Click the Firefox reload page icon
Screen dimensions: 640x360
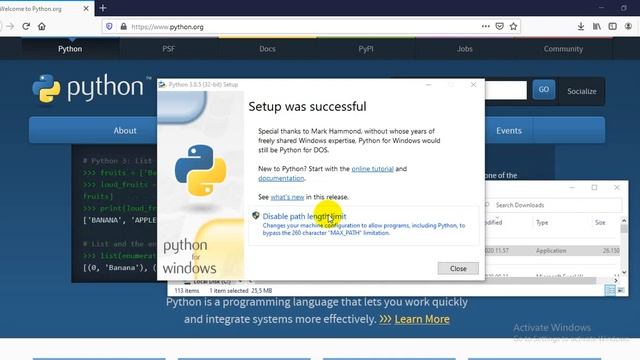26,27
